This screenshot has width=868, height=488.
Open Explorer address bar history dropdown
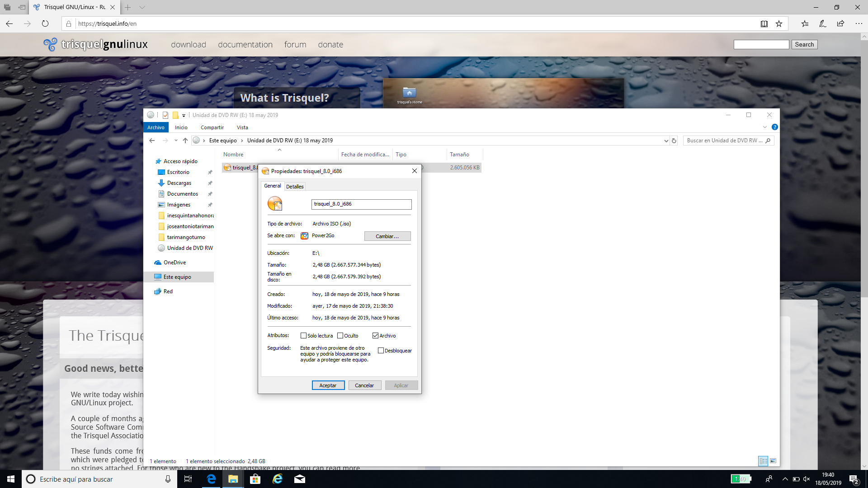point(666,141)
